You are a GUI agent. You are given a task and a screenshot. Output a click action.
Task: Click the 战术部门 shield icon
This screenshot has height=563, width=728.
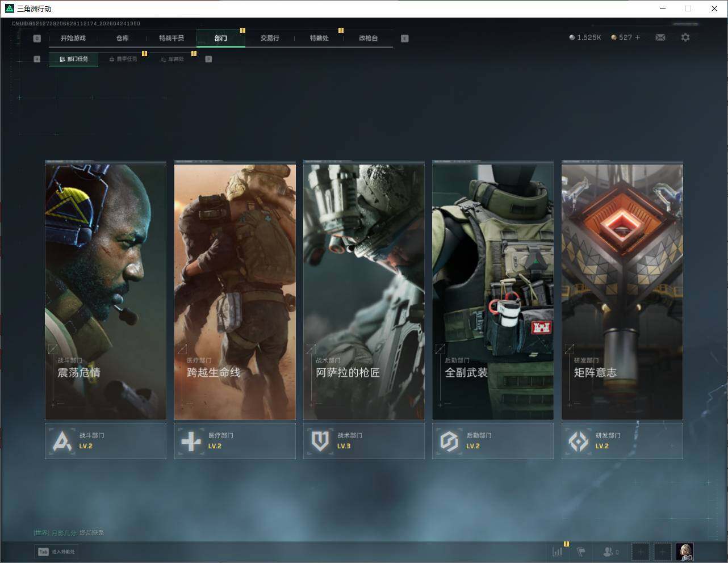320,441
